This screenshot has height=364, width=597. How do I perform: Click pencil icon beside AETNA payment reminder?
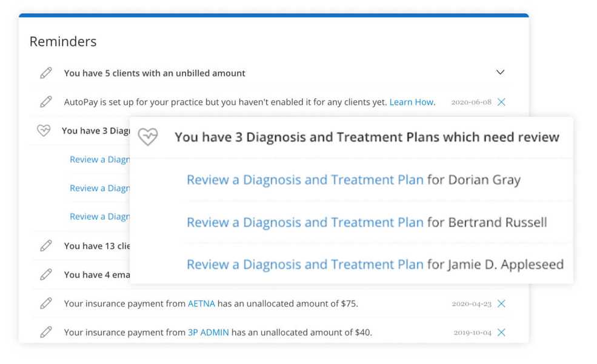[x=46, y=303]
